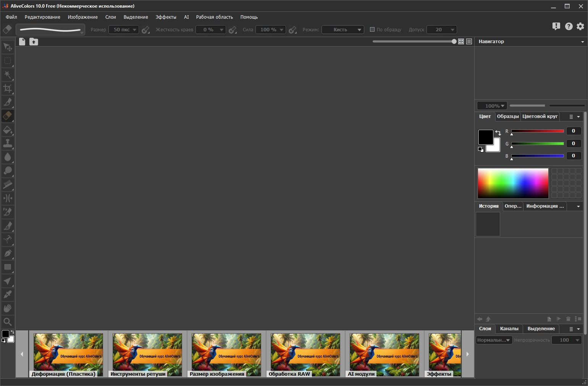
Task: Select the Zoom magnifier tool
Action: tap(7, 322)
